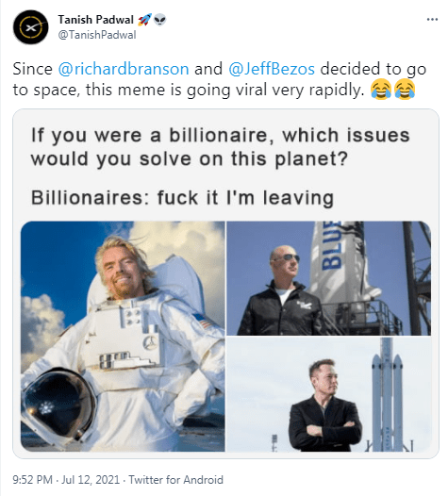Open the three-dot more options menu
Image resolution: width=448 pixels, height=496 pixels.
[432, 20]
